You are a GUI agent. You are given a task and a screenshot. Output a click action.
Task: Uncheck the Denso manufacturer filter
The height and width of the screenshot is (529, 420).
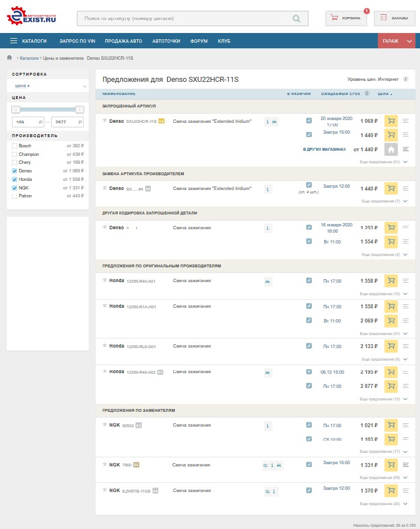click(15, 171)
